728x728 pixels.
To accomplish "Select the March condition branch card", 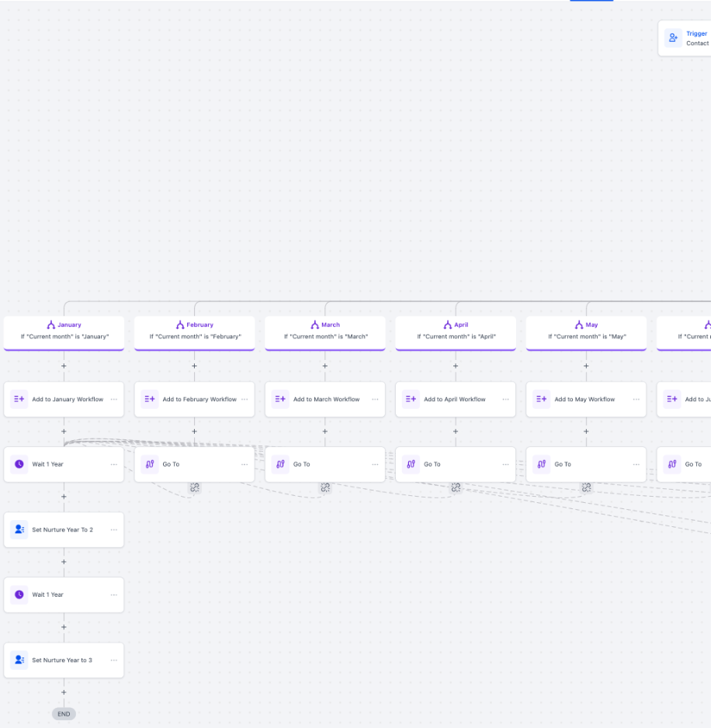I will 325,331.
